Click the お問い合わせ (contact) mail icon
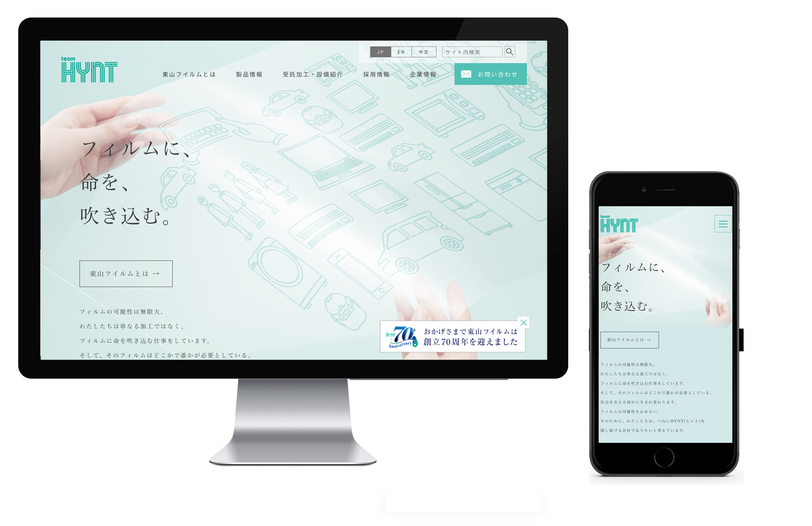 [467, 75]
